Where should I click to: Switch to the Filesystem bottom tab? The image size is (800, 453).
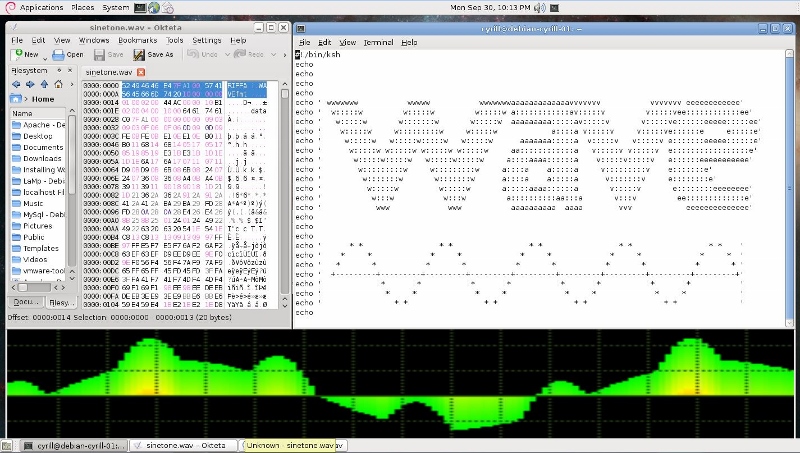60,301
